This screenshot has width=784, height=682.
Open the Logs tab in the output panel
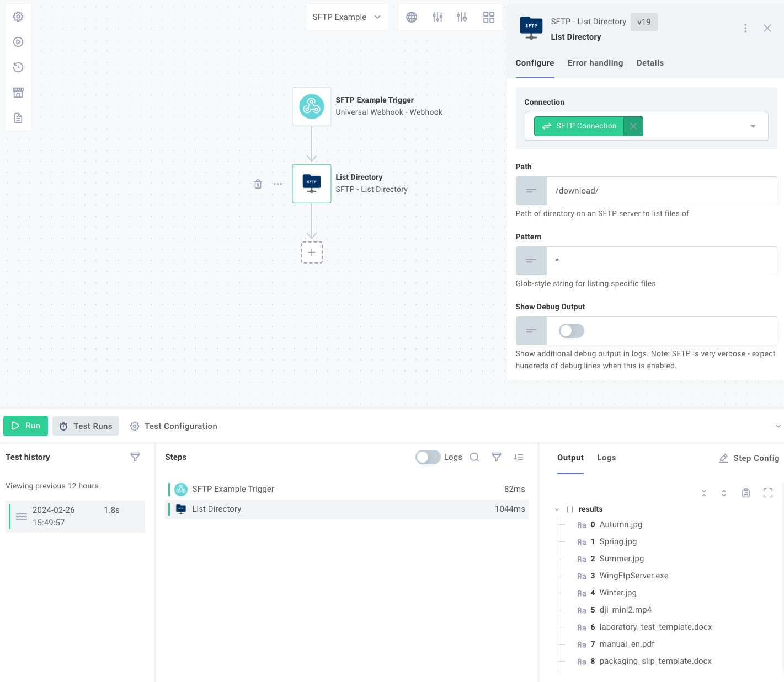coord(606,458)
